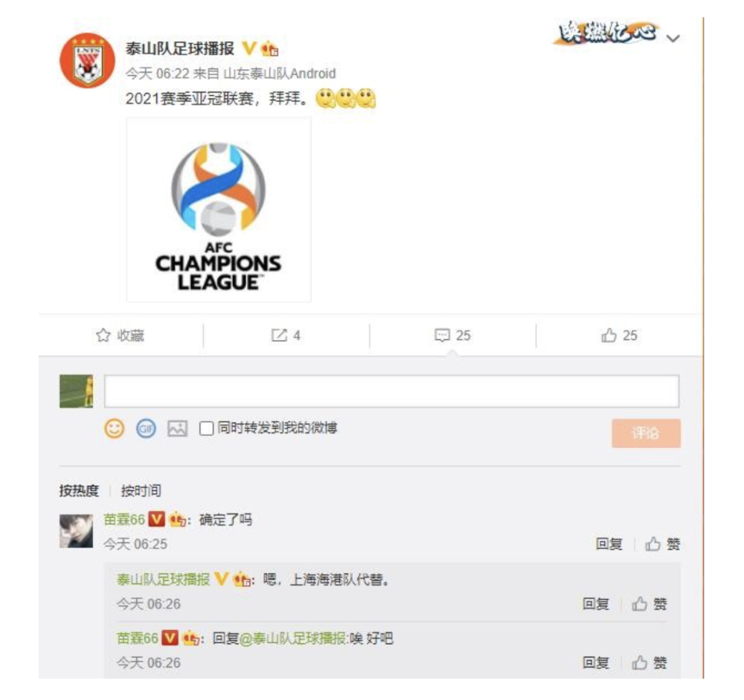Sort comments by 按时间
This screenshot has width=744, height=700.
pyautogui.click(x=141, y=490)
